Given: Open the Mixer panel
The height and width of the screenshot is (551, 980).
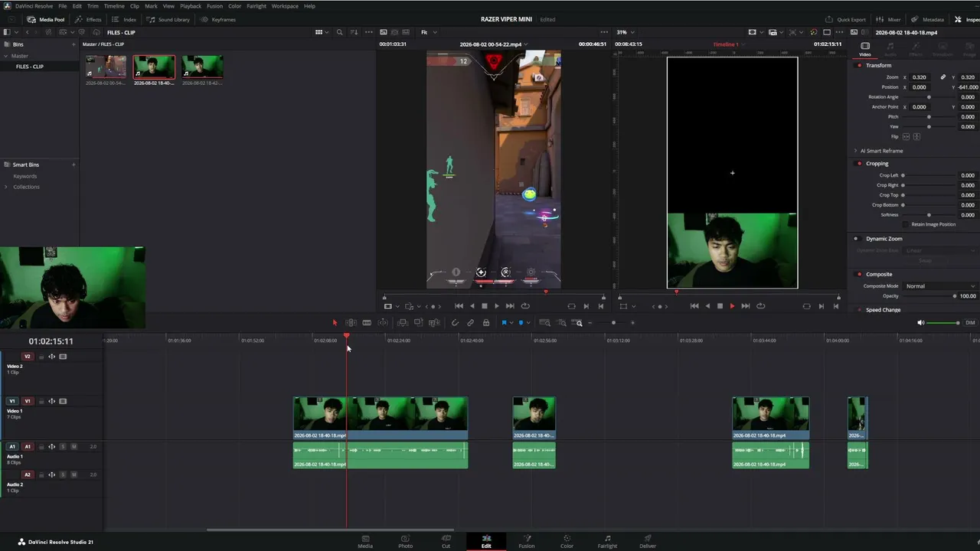Looking at the screenshot, I should tap(888, 19).
